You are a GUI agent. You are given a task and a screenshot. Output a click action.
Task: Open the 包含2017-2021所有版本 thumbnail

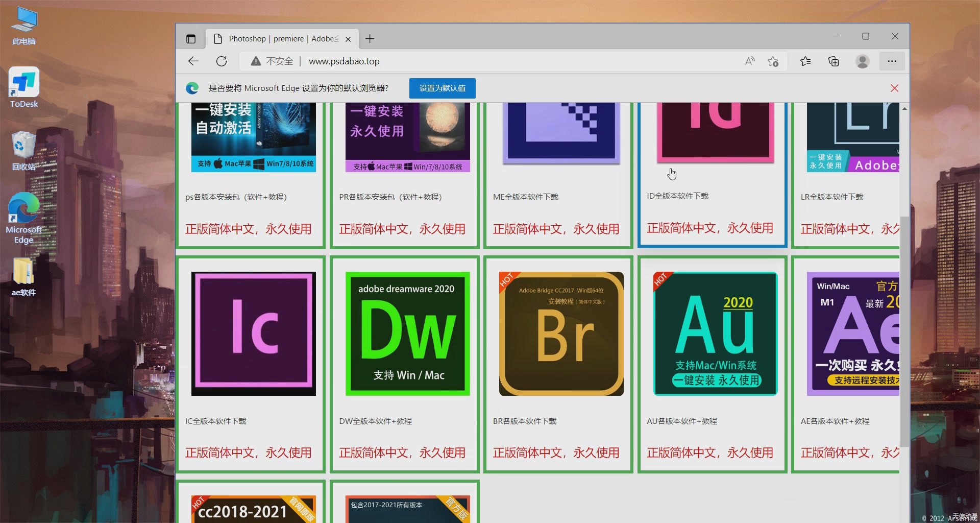[x=407, y=509]
